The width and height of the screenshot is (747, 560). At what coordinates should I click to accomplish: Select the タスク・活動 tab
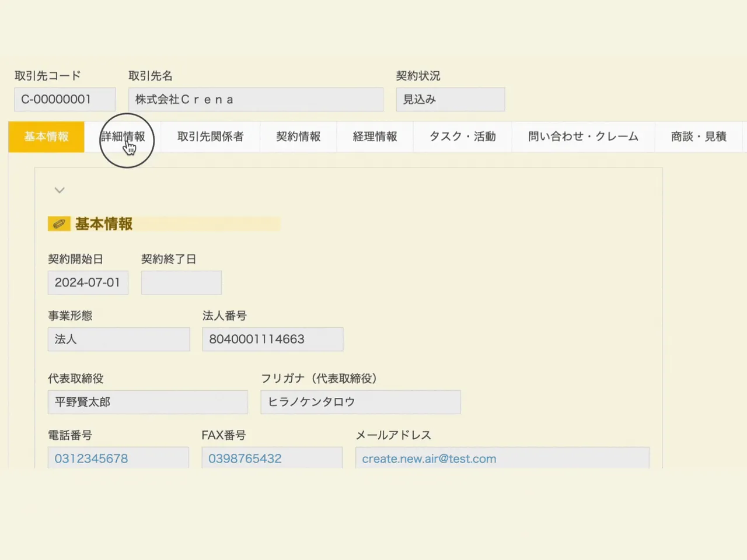[462, 136]
